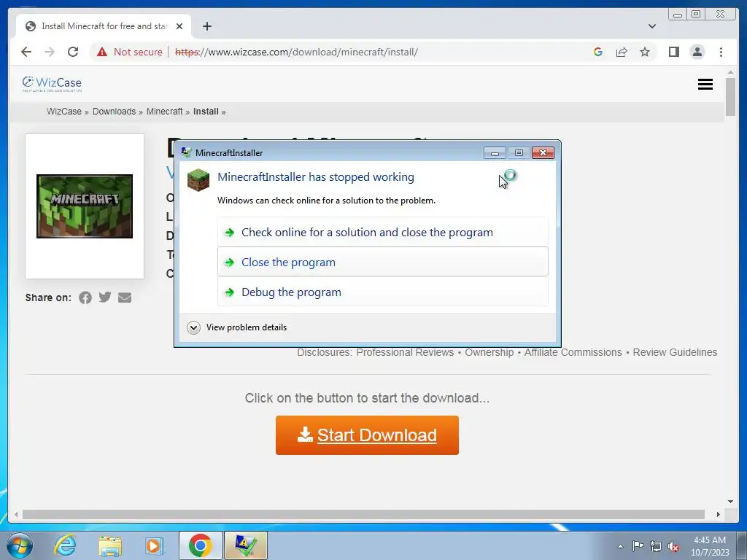Open network status tray icon
The image size is (747, 560).
click(x=656, y=546)
